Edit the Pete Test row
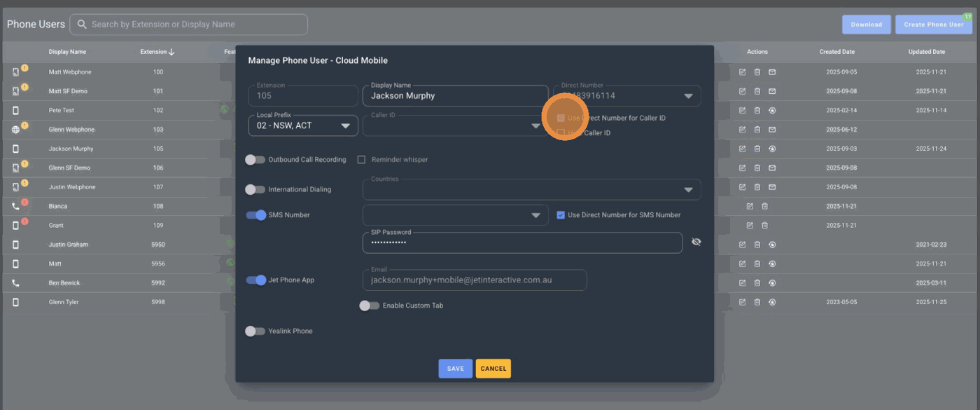The width and height of the screenshot is (980, 410). [743, 110]
